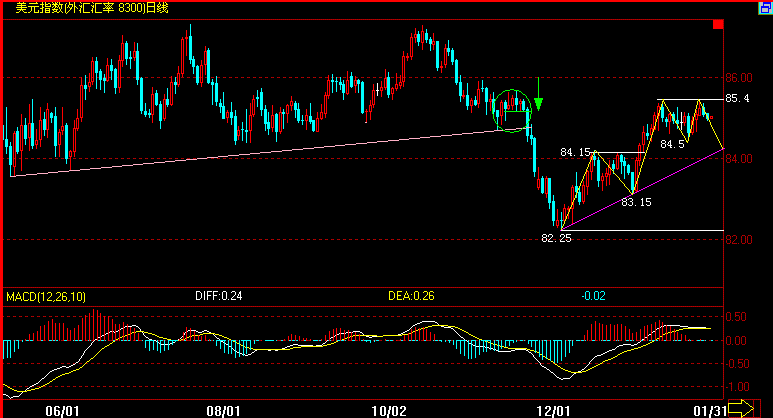Click the 85.4 resistance level label
Viewport: 773px width, 418px height.
pos(737,99)
